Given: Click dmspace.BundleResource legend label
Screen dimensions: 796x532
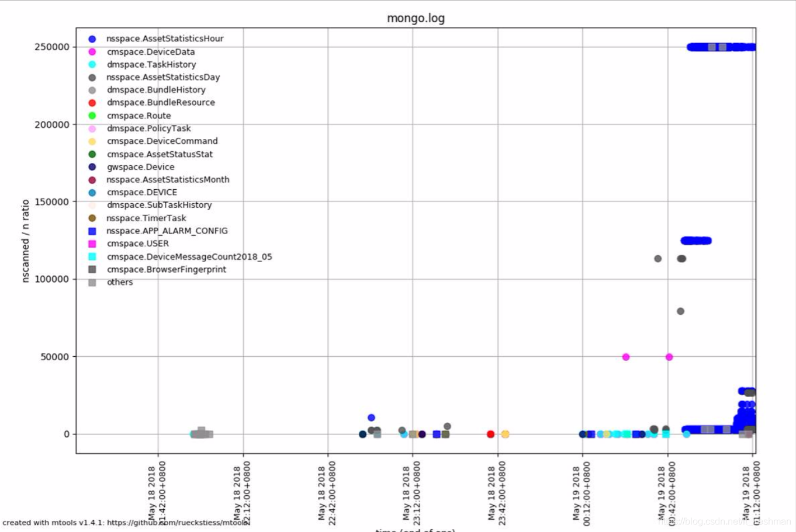Looking at the screenshot, I should (161, 102).
